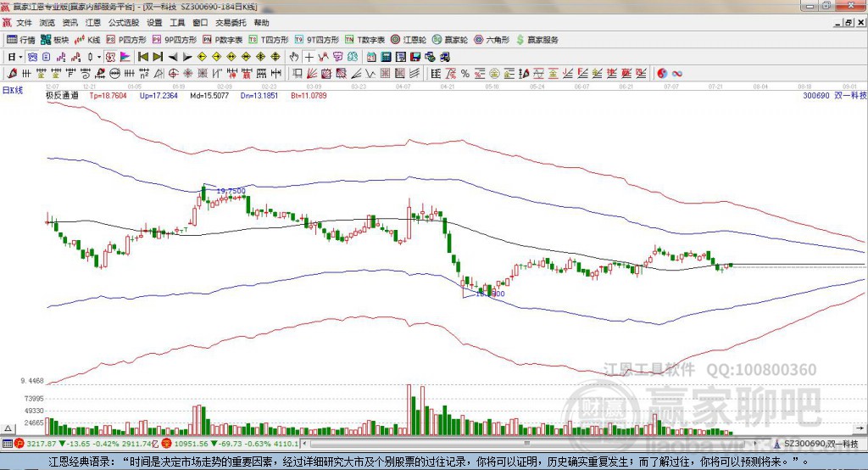Click the red-blue yin-yang icon
Screen dimensions: 868x470
click(x=662, y=73)
